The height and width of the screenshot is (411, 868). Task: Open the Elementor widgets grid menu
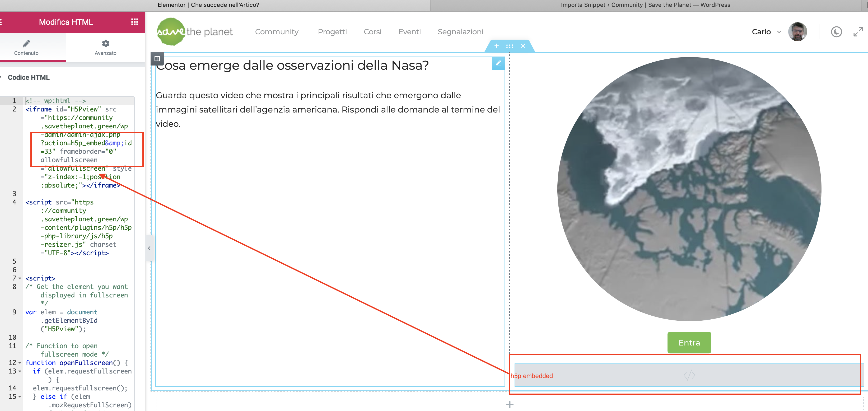(x=134, y=22)
